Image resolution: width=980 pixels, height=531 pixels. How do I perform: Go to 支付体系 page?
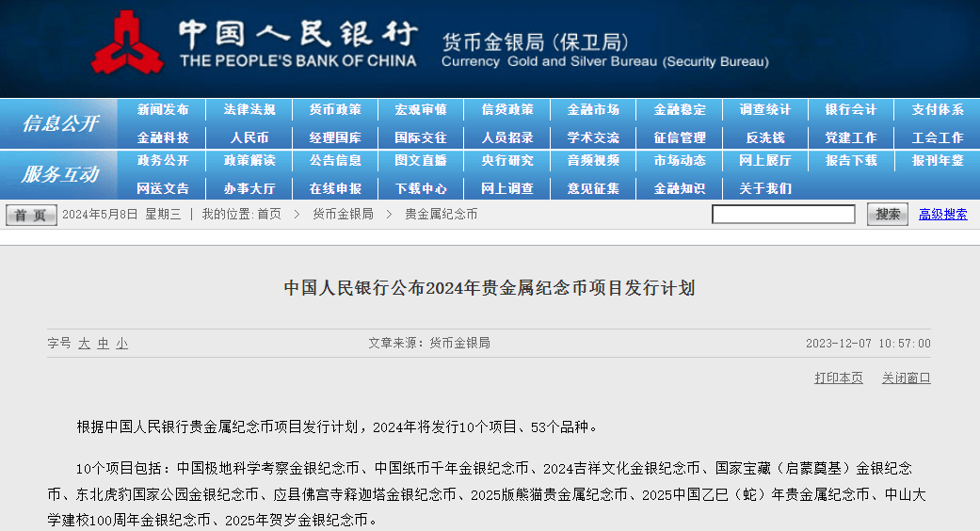point(938,109)
